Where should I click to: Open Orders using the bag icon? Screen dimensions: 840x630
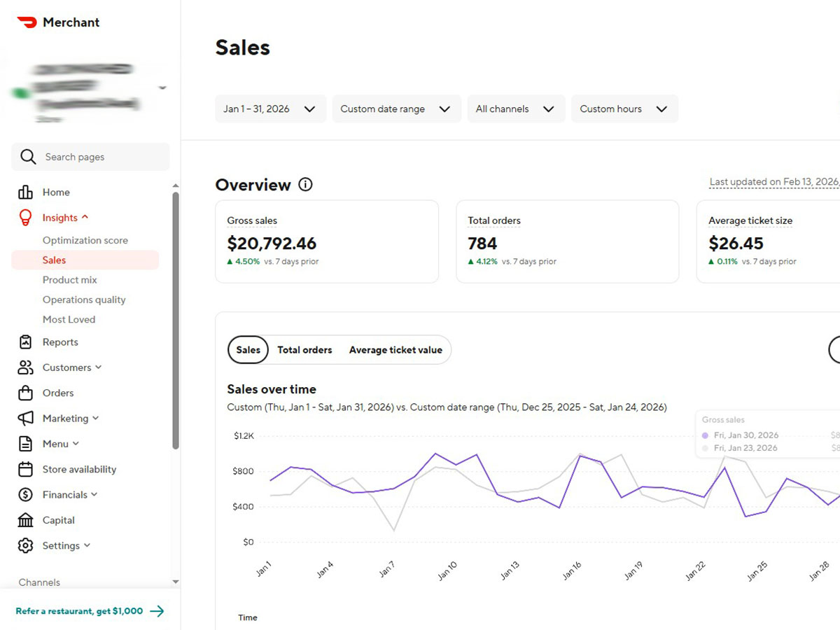24,393
